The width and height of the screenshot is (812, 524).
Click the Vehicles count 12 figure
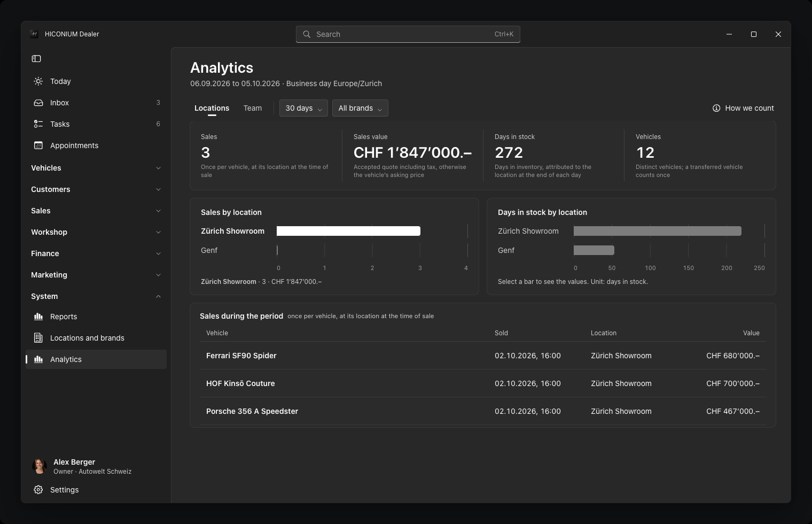tap(645, 152)
